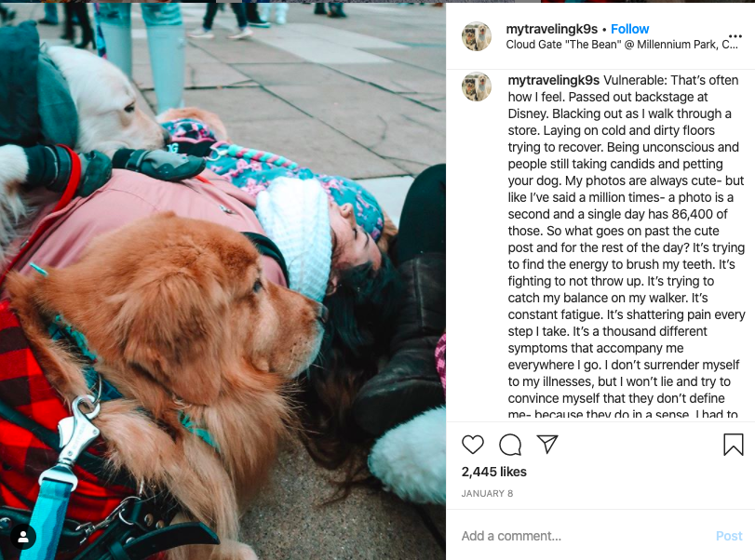Screen dimensions: 755x560
Task: Select the cut-off last caption line
Action: point(623,415)
